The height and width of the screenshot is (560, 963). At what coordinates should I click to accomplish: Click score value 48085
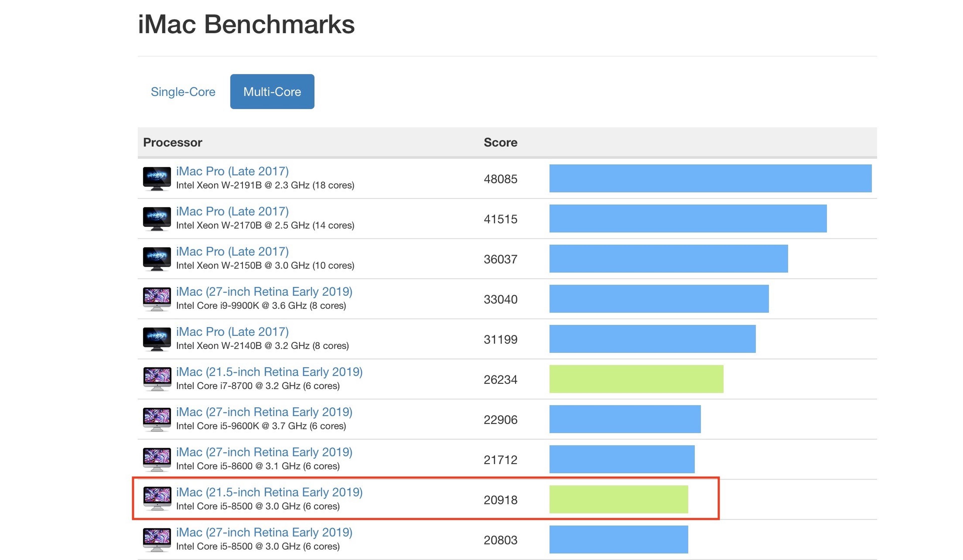pos(501,179)
